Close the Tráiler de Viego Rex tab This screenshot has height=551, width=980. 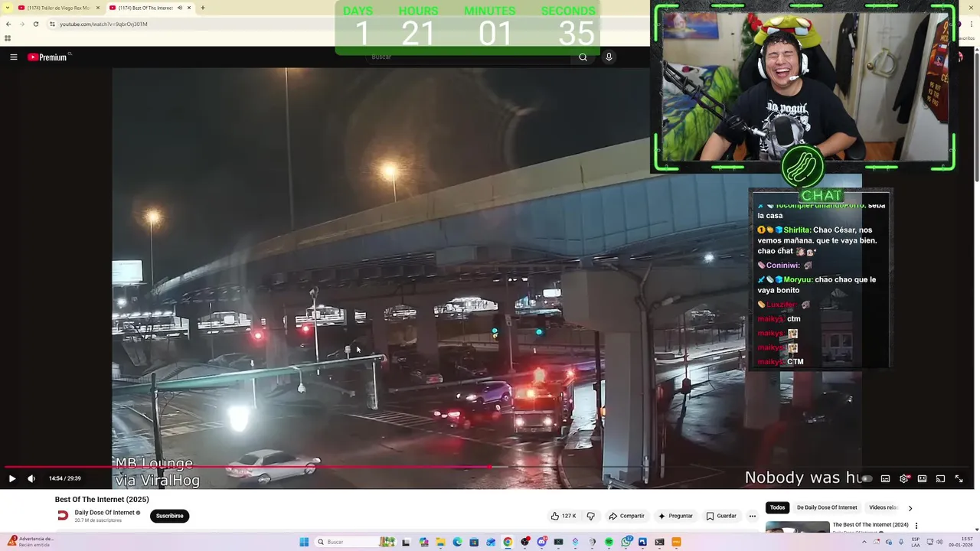click(98, 8)
